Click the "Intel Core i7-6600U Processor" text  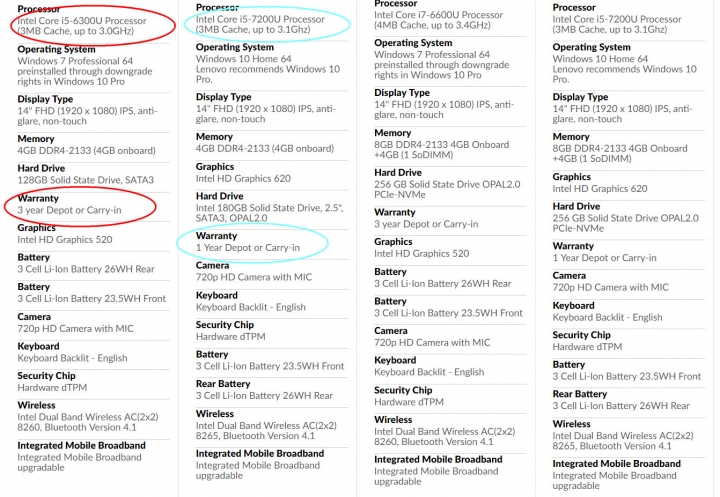(x=439, y=15)
